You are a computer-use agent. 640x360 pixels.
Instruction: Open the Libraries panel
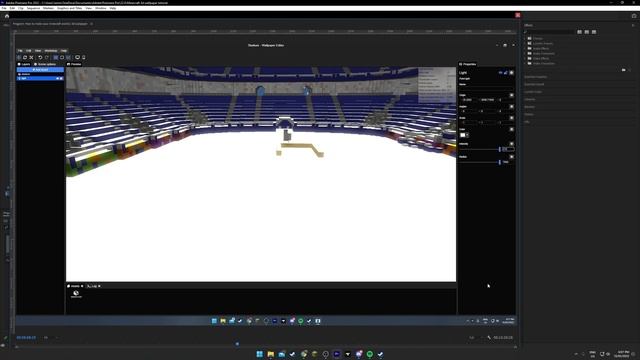click(x=530, y=99)
